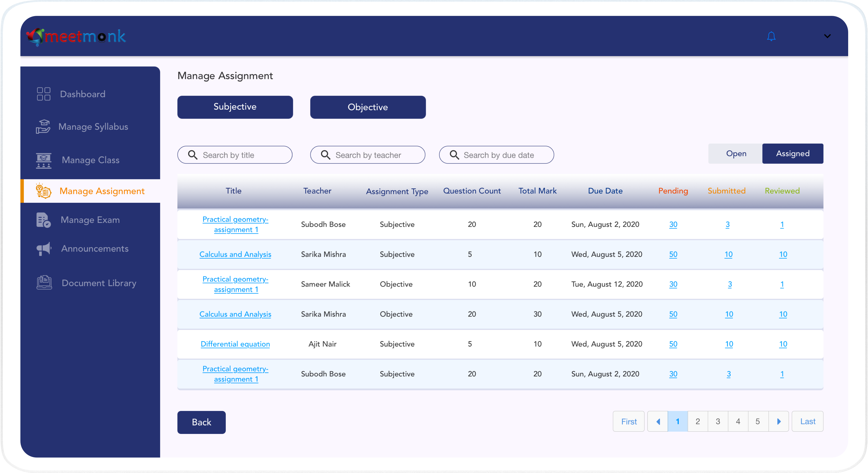Click the meetmonk logo
Screen dimensions: 868x473
click(76, 36)
